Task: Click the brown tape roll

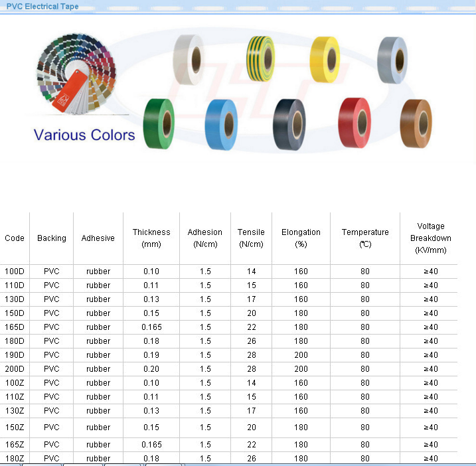Action: [x=416, y=123]
